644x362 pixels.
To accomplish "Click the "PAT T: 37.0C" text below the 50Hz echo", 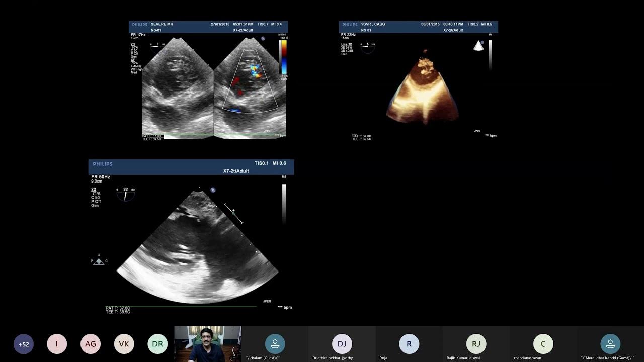I will (x=118, y=308).
